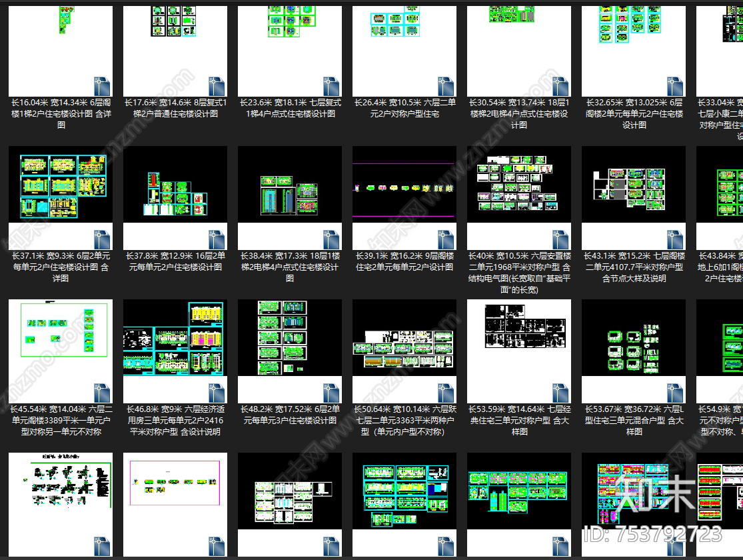Screen dimensions: 743x560
Task: Select the 长32.65米 宽13.025米 drawing thumbnail
Action: [x=634, y=51]
